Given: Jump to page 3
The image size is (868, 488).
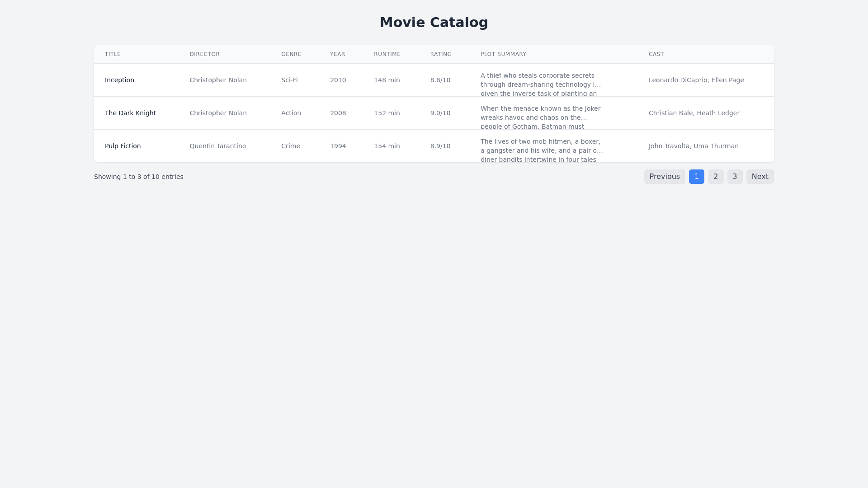Looking at the screenshot, I should coord(735,177).
